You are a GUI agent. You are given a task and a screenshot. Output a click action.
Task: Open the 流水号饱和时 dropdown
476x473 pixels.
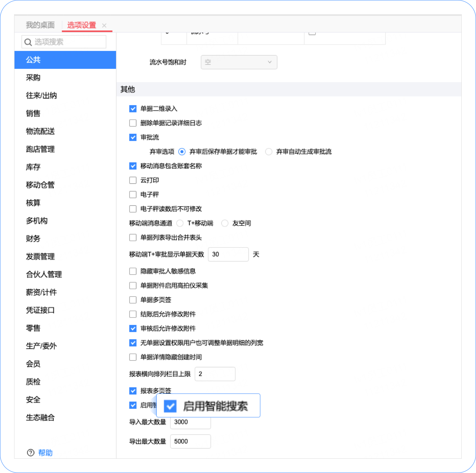tap(239, 62)
